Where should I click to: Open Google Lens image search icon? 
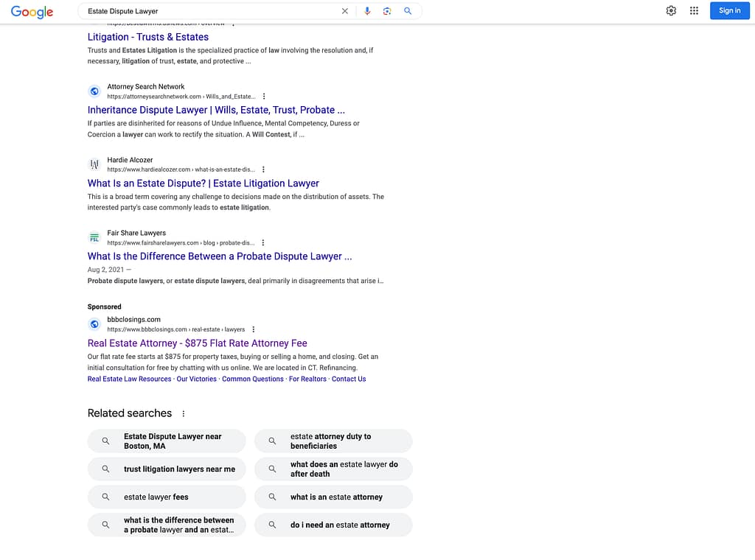tap(386, 11)
